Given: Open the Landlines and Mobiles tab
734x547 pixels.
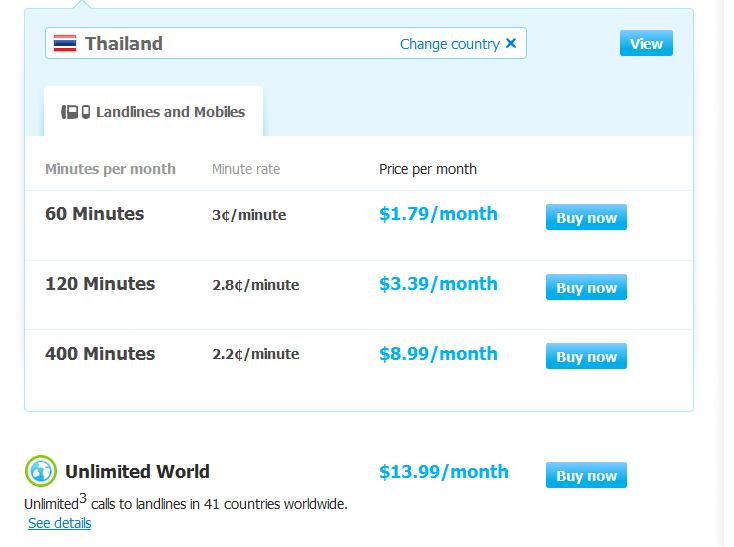Looking at the screenshot, I should click(154, 111).
